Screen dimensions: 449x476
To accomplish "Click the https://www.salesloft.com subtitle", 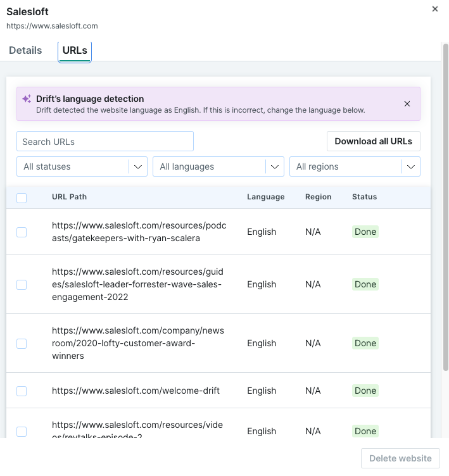I will click(52, 26).
